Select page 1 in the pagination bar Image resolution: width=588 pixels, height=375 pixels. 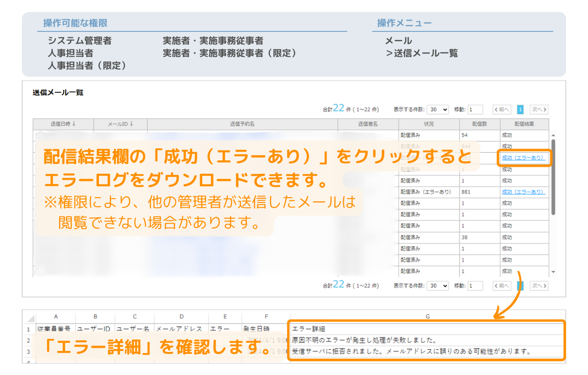pos(520,109)
